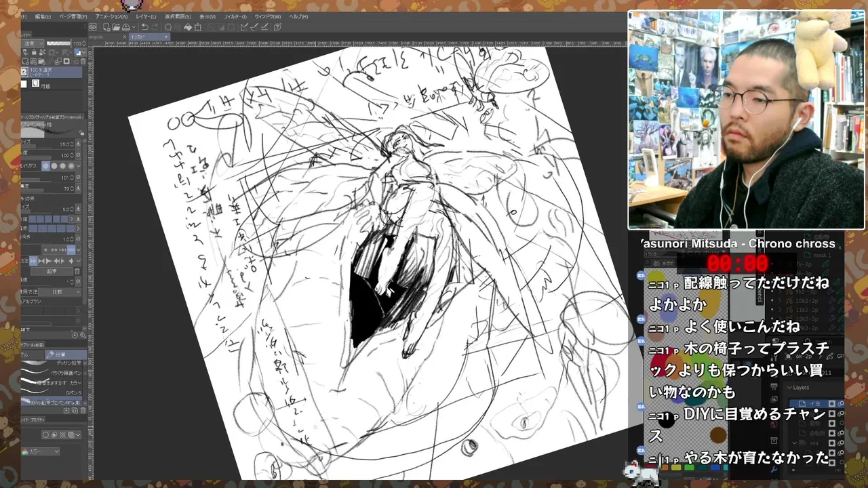Screen dimensions: 868x488
Task: Click the New document icon
Action: click(x=106, y=27)
